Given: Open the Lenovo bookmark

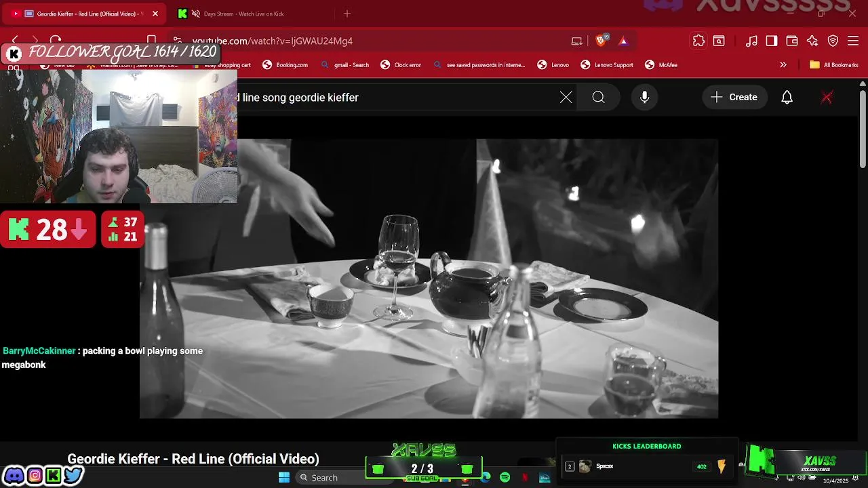Looking at the screenshot, I should click(553, 65).
